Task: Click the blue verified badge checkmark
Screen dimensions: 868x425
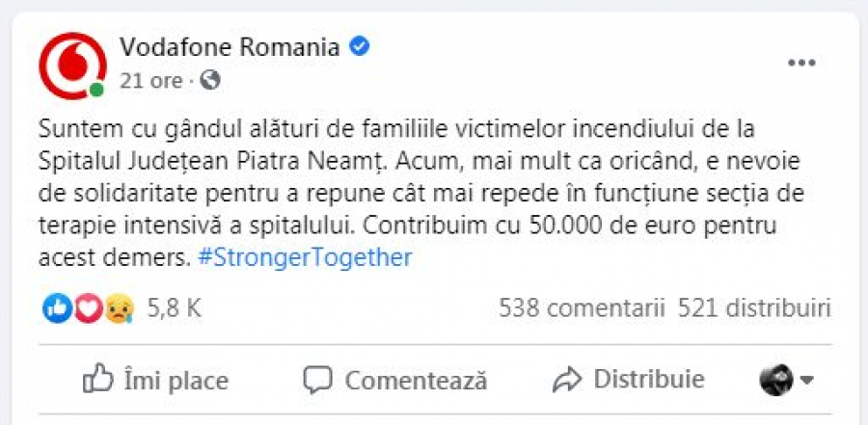Action: (x=360, y=47)
